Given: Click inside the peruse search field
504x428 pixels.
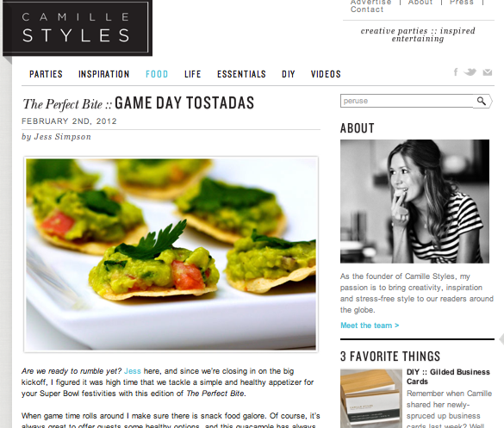Looking at the screenshot, I should (408, 101).
